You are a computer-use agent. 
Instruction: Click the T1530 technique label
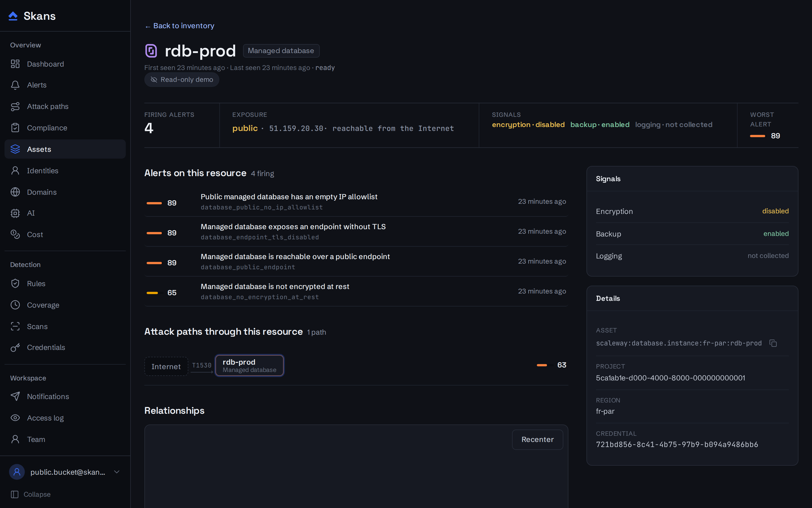click(202, 365)
